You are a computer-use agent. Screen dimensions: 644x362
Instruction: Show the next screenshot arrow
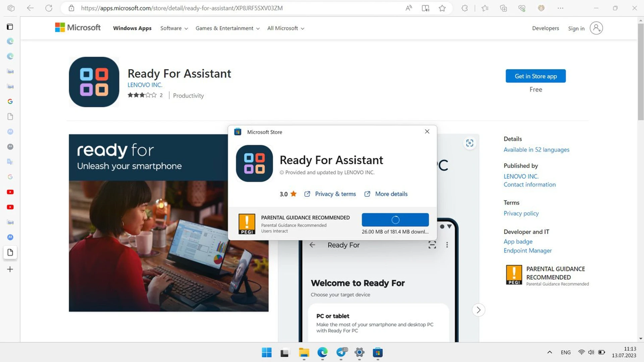(478, 310)
